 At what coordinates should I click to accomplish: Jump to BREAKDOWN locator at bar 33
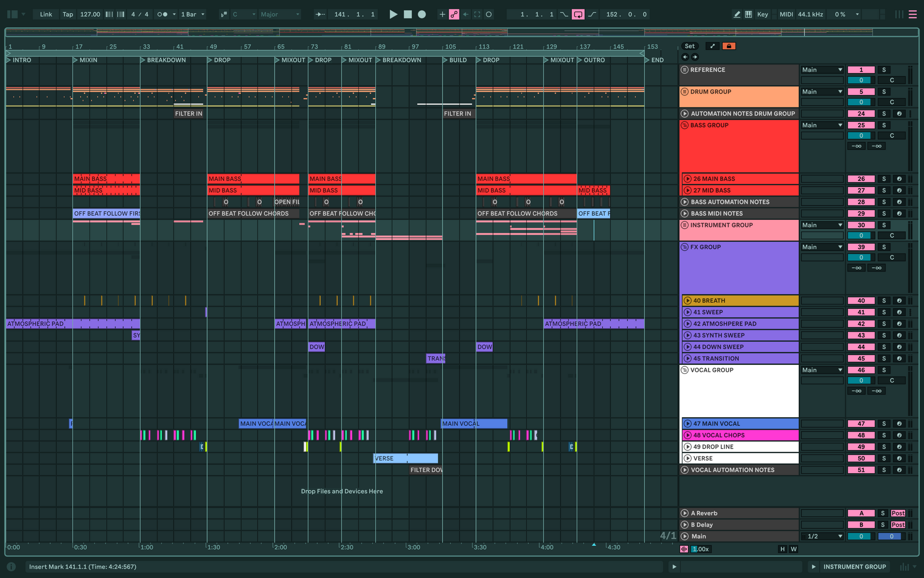coord(163,60)
